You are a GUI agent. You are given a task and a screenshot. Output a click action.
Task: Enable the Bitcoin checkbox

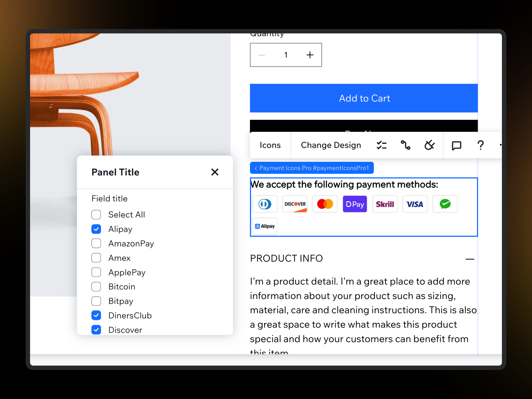96,287
